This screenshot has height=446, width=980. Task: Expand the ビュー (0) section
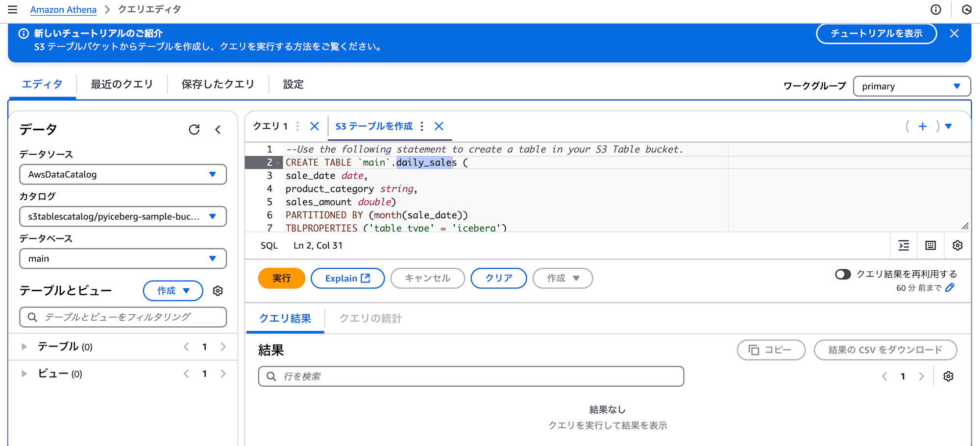pyautogui.click(x=24, y=374)
